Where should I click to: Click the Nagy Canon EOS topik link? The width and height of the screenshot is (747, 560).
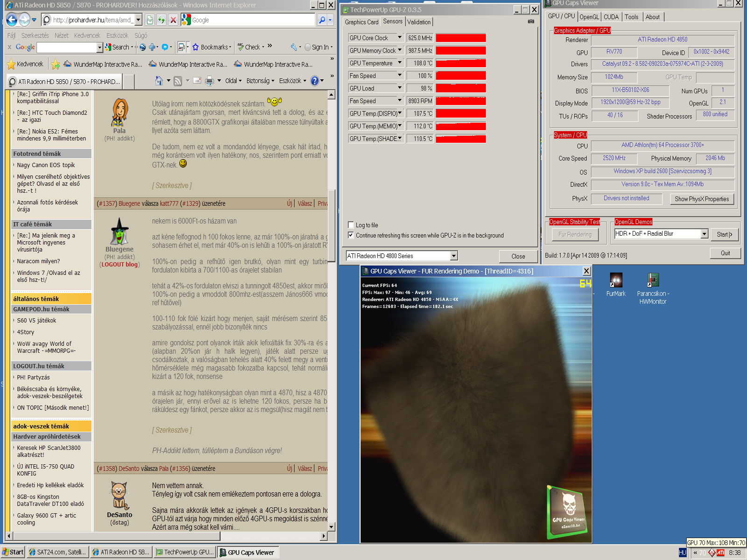tap(46, 165)
